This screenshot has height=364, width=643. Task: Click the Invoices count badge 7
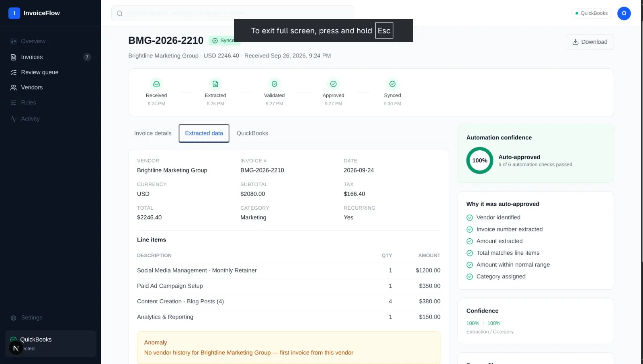(x=87, y=57)
